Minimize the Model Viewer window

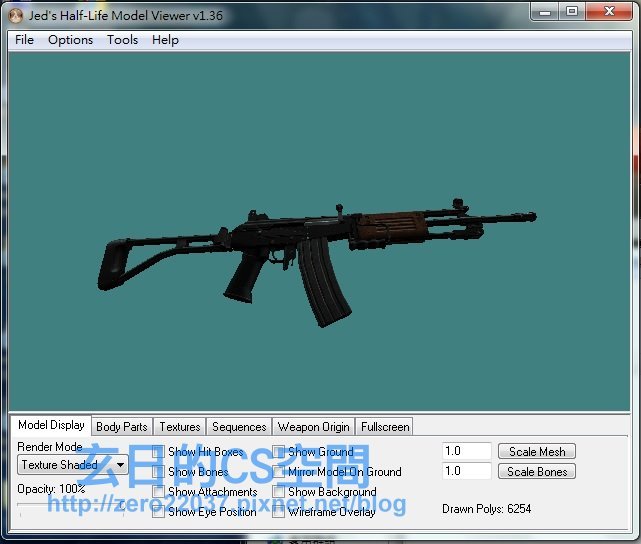pyautogui.click(x=545, y=11)
